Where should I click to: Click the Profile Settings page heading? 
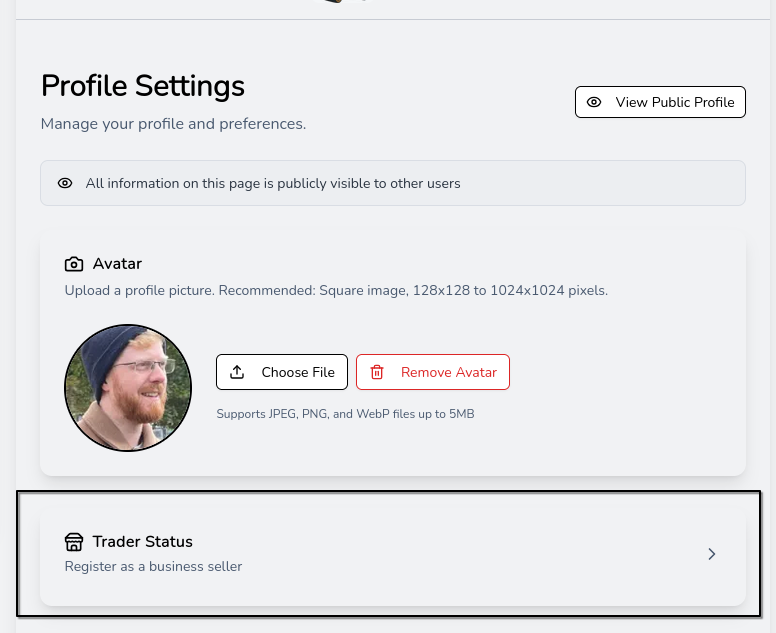(x=143, y=86)
